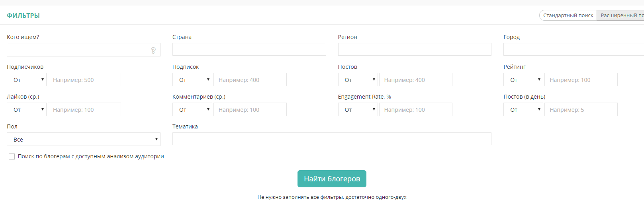This screenshot has width=644, height=208.
Task: Click the Подписчиков value field (Например: 500)
Action: click(x=84, y=80)
